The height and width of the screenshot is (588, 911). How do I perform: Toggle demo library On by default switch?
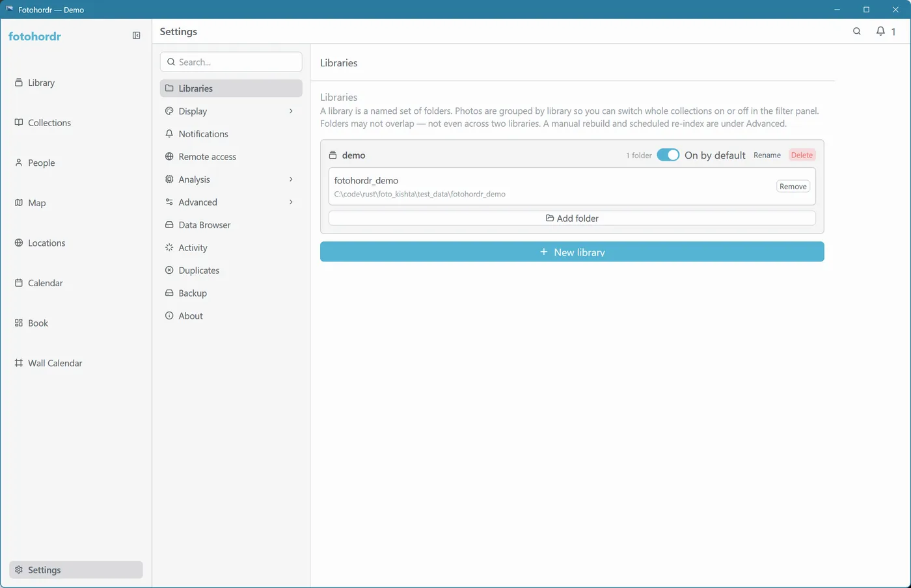pyautogui.click(x=668, y=155)
